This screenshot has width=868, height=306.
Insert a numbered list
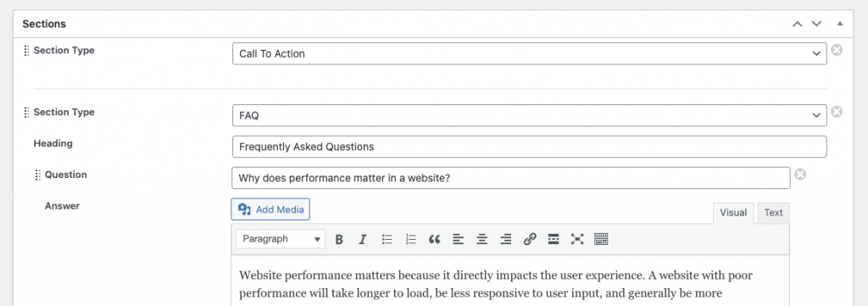411,239
